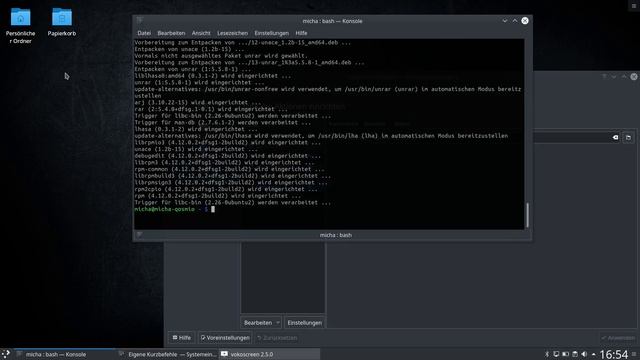Click the desktop toolbox icon top right
640x360 pixels.
pyautogui.click(x=634, y=6)
